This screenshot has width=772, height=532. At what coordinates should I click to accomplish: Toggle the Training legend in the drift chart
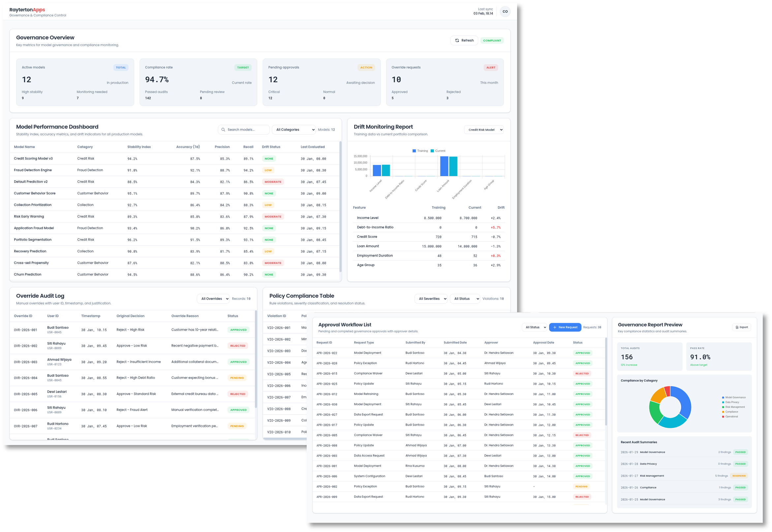coord(420,151)
